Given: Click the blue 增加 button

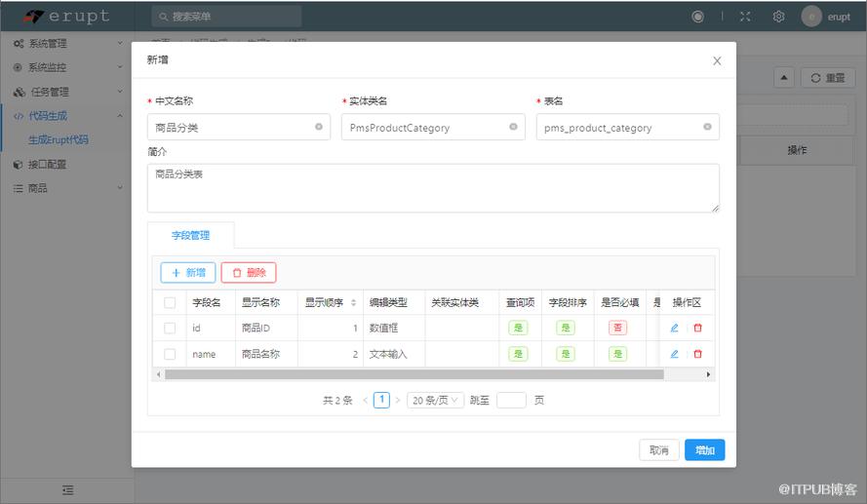Looking at the screenshot, I should (x=704, y=449).
